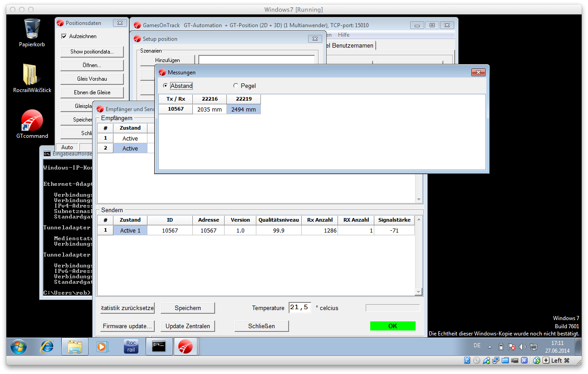Open Windows Media Player from the taskbar
588x374 pixels.
click(x=103, y=347)
